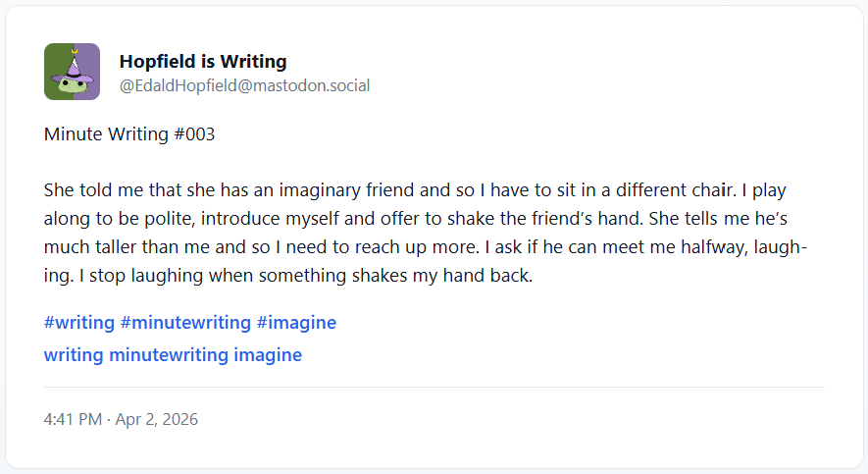This screenshot has height=474, width=868.
Task: Click the "Apr 2, 2026" post date
Action: [157, 419]
